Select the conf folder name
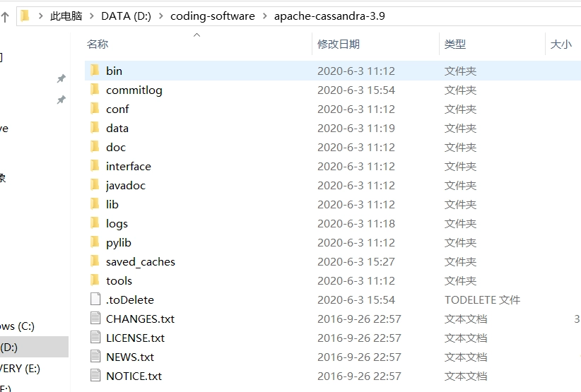Viewport: 581px width, 392px height. (117, 109)
